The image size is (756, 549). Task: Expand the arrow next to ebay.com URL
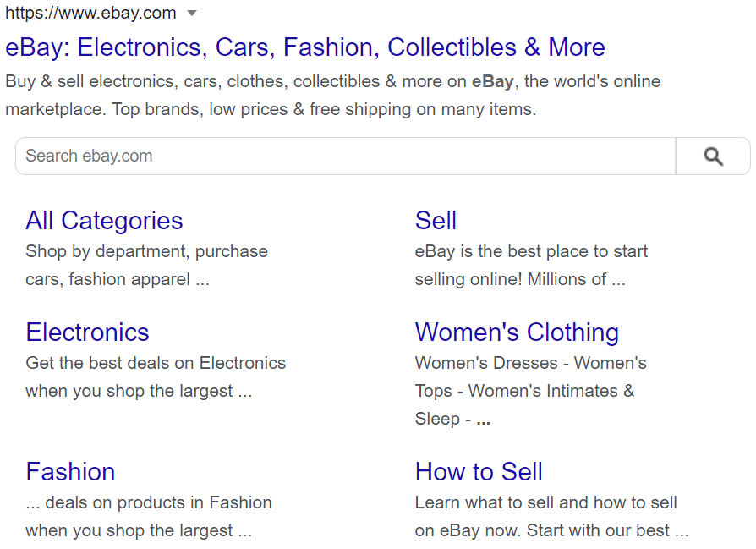pyautogui.click(x=192, y=13)
